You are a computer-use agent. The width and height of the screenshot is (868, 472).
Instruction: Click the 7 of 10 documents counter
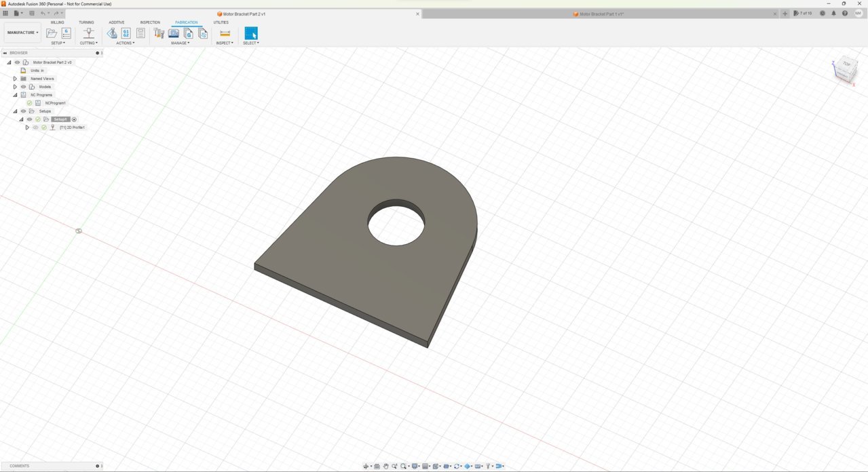802,14
